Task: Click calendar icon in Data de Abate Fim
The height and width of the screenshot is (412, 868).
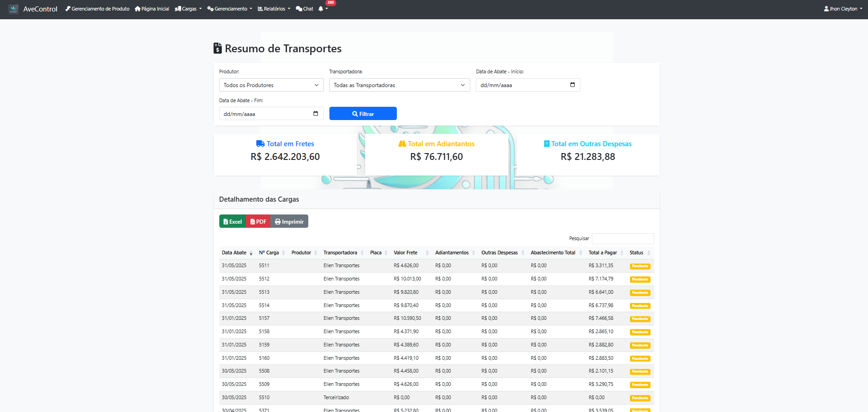Action: click(315, 114)
